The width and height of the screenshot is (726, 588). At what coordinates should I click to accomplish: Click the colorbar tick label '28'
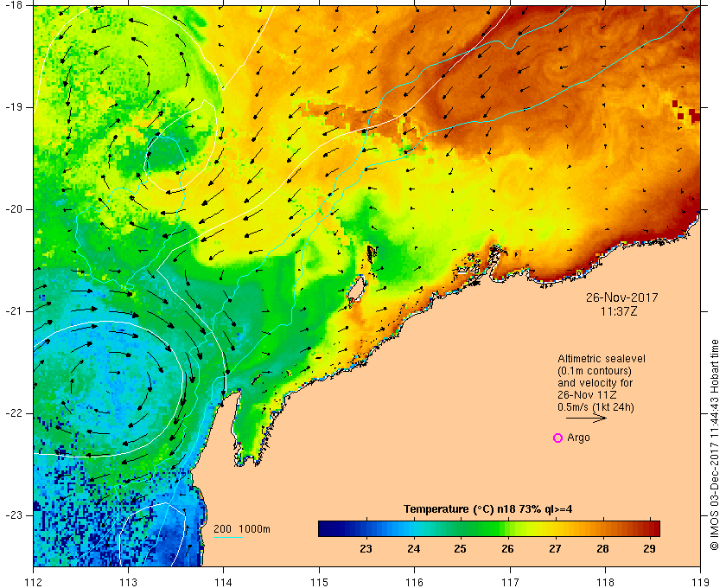tap(602, 549)
